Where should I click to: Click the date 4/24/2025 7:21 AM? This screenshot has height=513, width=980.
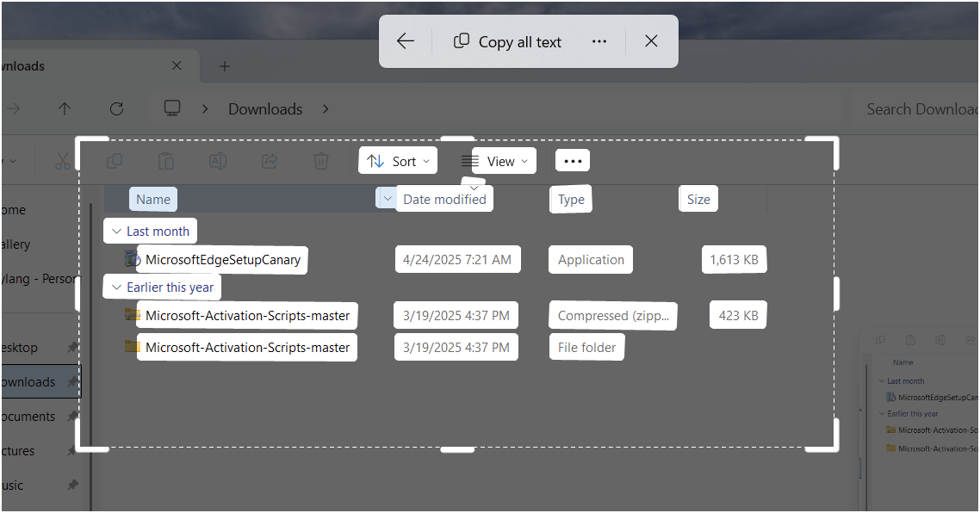pyautogui.click(x=457, y=259)
